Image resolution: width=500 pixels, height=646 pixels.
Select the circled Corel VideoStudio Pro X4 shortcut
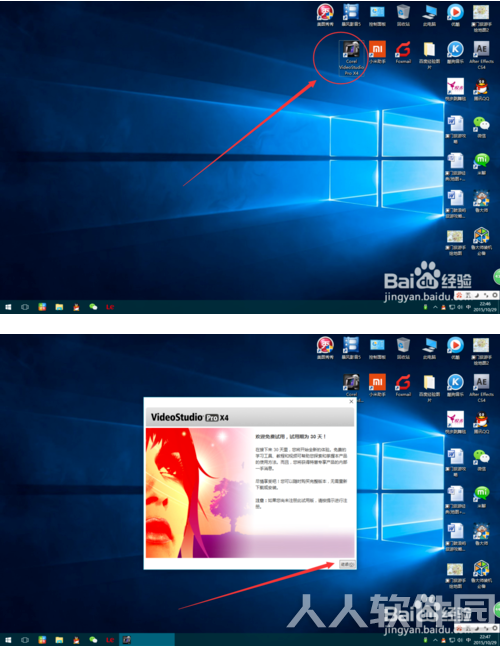point(351,58)
